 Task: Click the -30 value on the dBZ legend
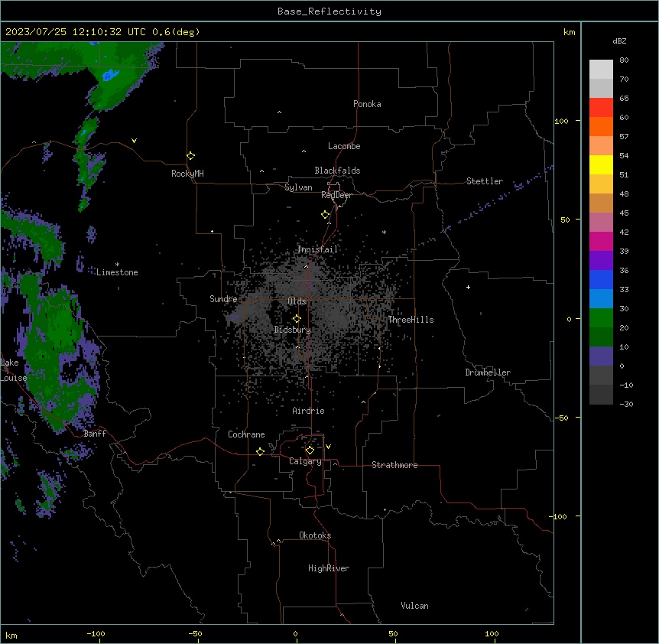click(x=626, y=404)
